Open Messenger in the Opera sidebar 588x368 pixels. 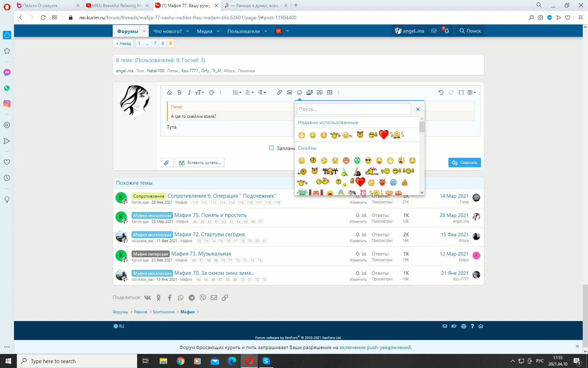[7, 72]
